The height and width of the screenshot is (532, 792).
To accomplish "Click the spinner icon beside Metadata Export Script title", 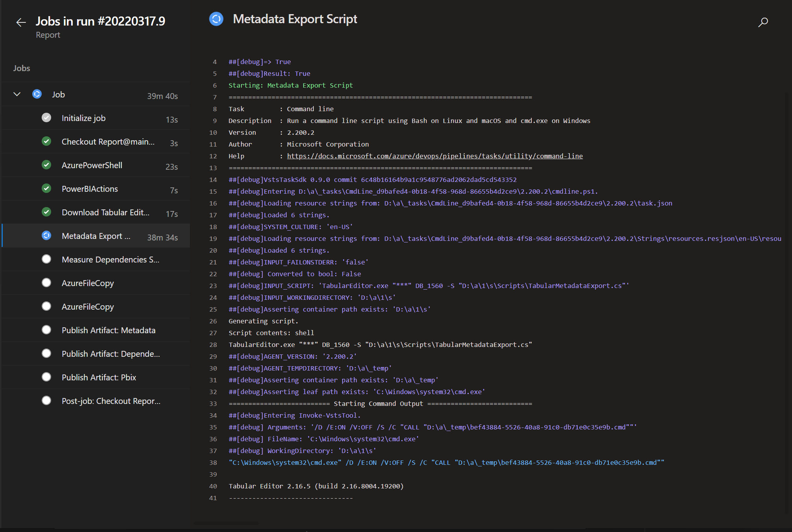I will point(216,19).
